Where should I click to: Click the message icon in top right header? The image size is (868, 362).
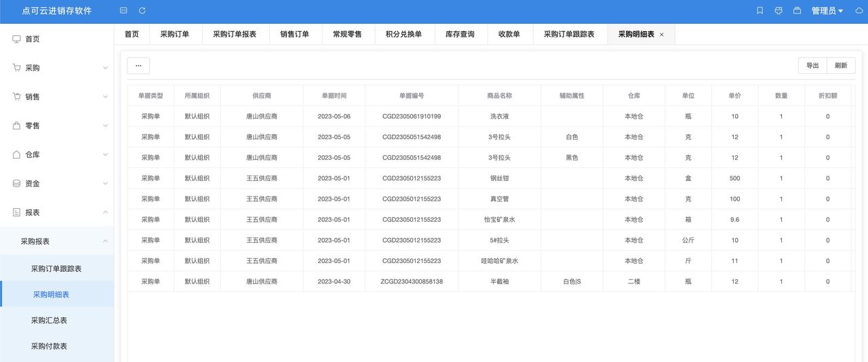(x=778, y=11)
